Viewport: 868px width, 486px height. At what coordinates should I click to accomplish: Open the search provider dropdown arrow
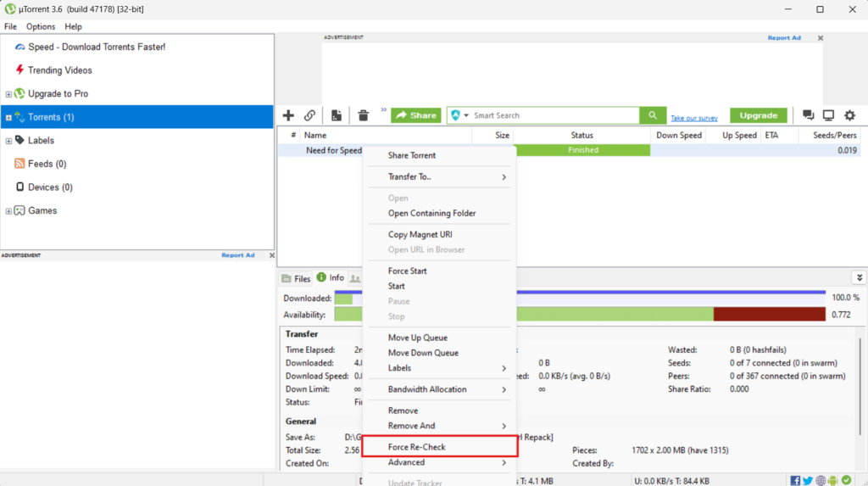click(x=466, y=115)
